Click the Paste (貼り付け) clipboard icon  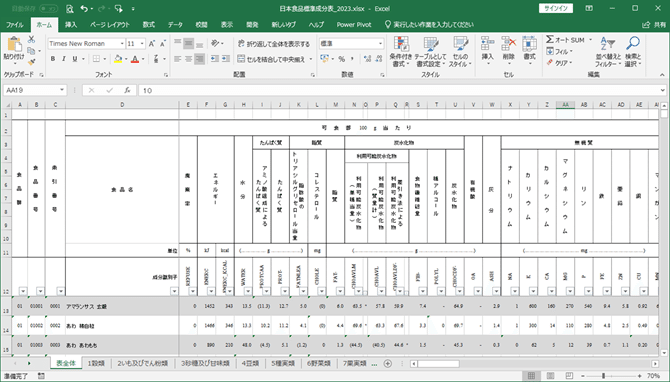point(14,44)
